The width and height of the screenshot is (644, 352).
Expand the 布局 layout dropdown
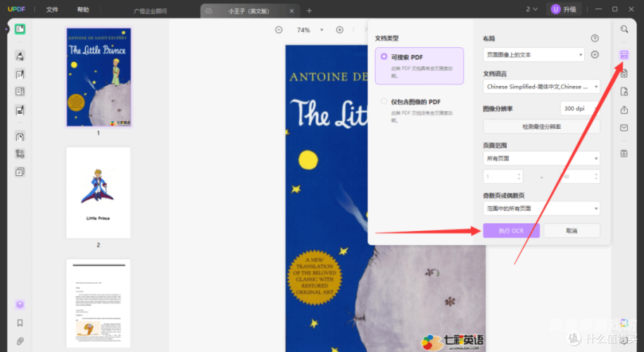534,55
